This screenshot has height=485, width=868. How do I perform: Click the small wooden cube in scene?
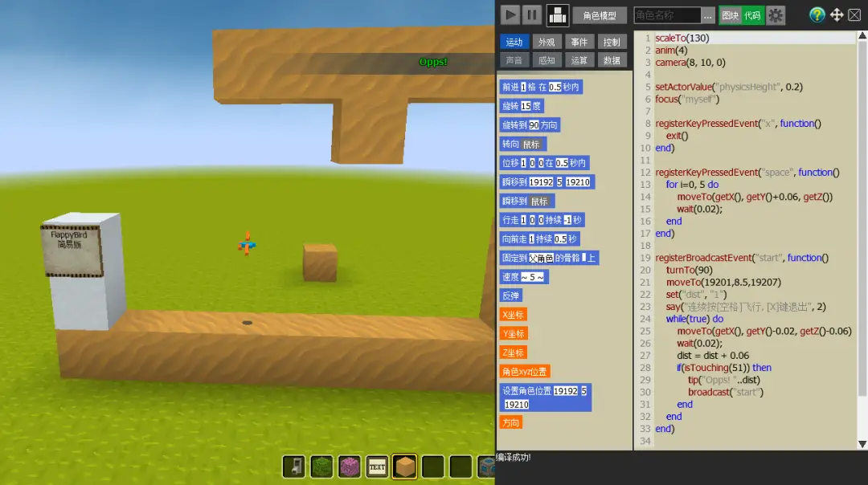click(320, 263)
